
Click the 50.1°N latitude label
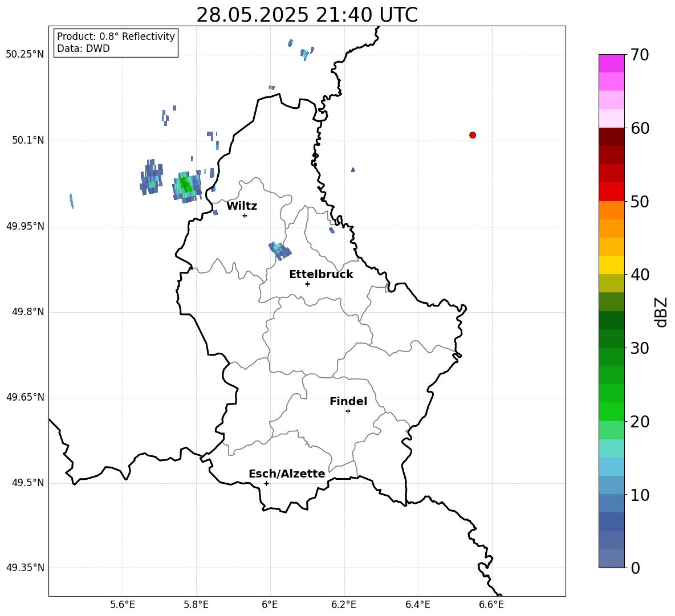tap(28, 141)
